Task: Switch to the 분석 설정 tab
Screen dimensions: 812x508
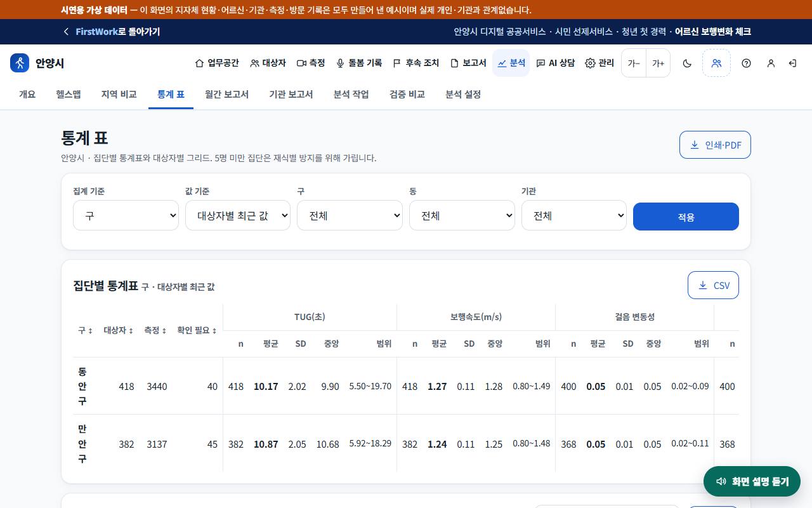Action: (x=463, y=94)
